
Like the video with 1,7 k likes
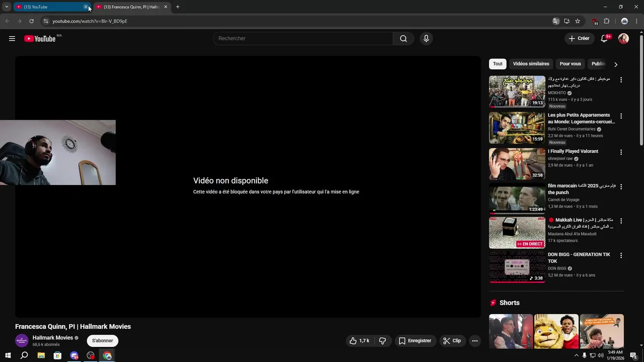359,341
